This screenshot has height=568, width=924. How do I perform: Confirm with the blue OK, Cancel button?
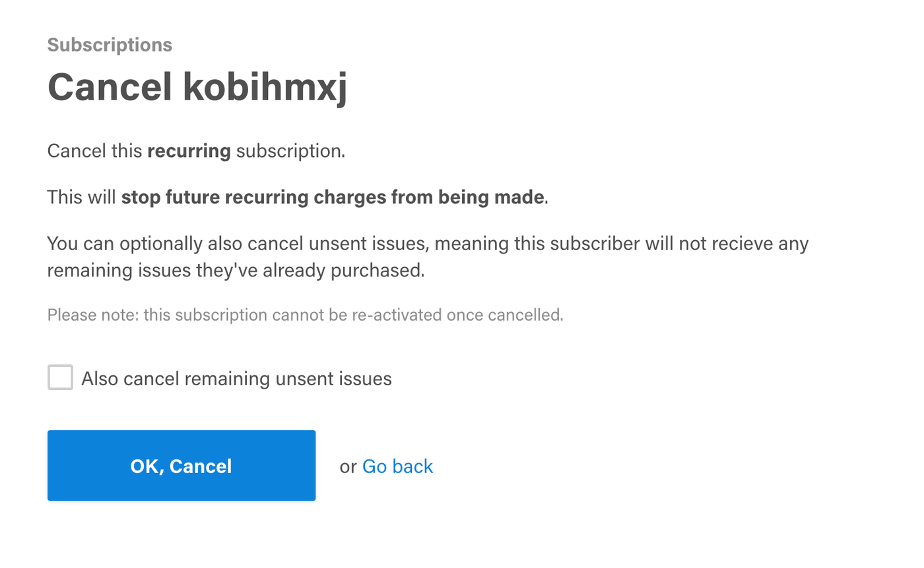[x=181, y=466]
